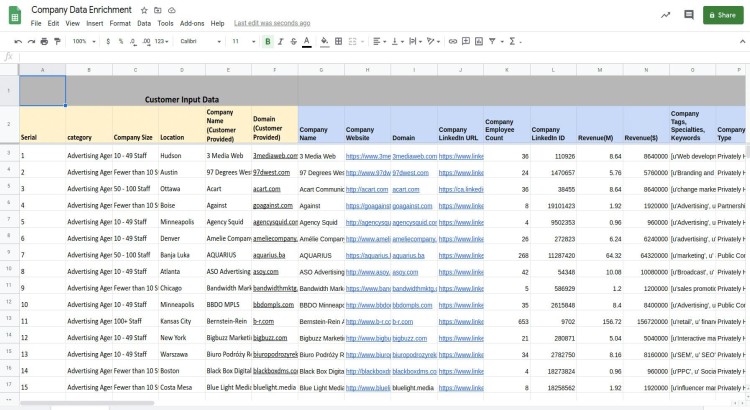Click the green Share button
The width and height of the screenshot is (750, 410).
coord(723,15)
